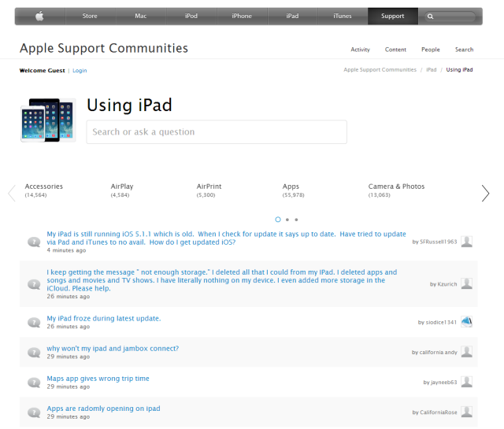Click the Apple logo in navigation bar
The image size is (504, 429).
click(x=39, y=16)
